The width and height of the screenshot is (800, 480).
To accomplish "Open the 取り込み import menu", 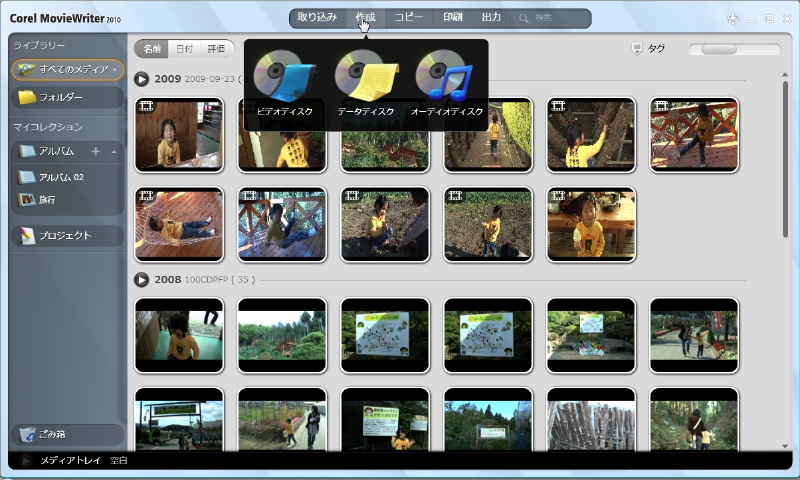I will pos(317,18).
